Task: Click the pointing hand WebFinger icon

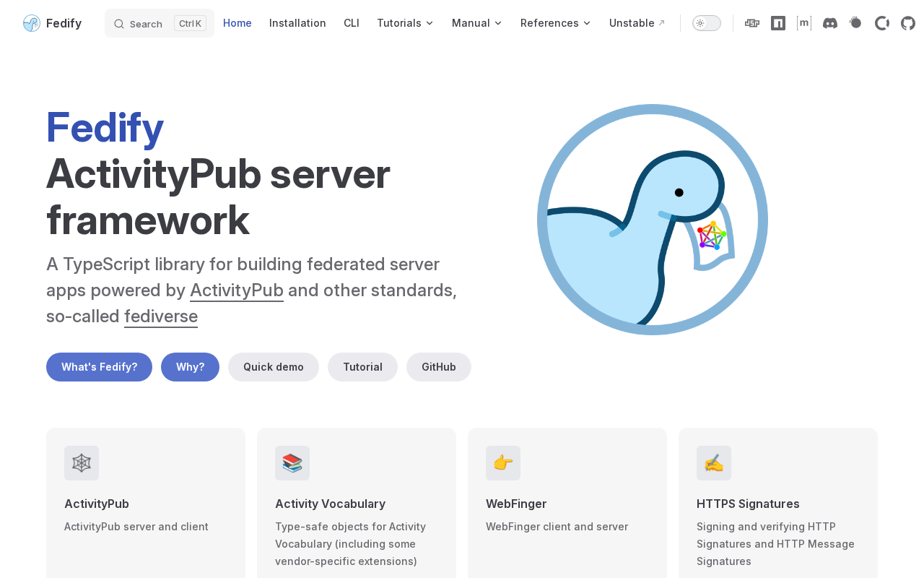Action: pyautogui.click(x=503, y=463)
